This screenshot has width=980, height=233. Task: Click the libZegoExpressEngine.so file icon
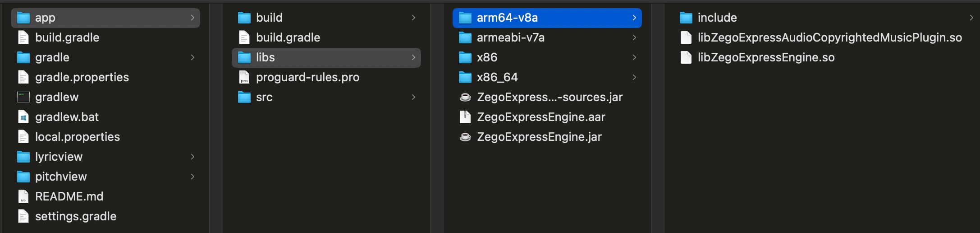686,57
